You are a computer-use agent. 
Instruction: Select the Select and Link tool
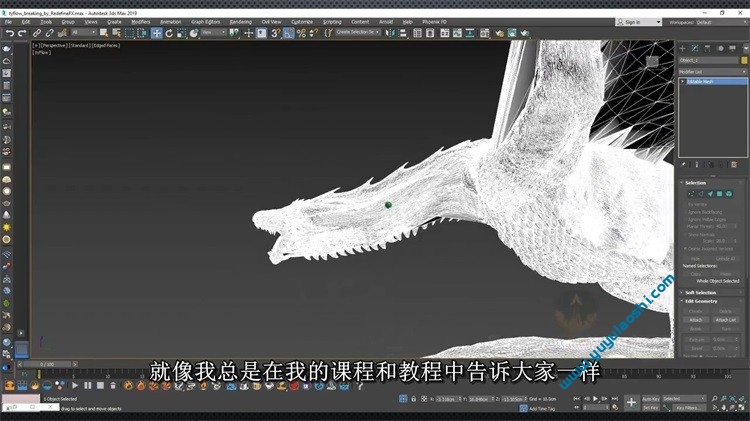(37, 33)
